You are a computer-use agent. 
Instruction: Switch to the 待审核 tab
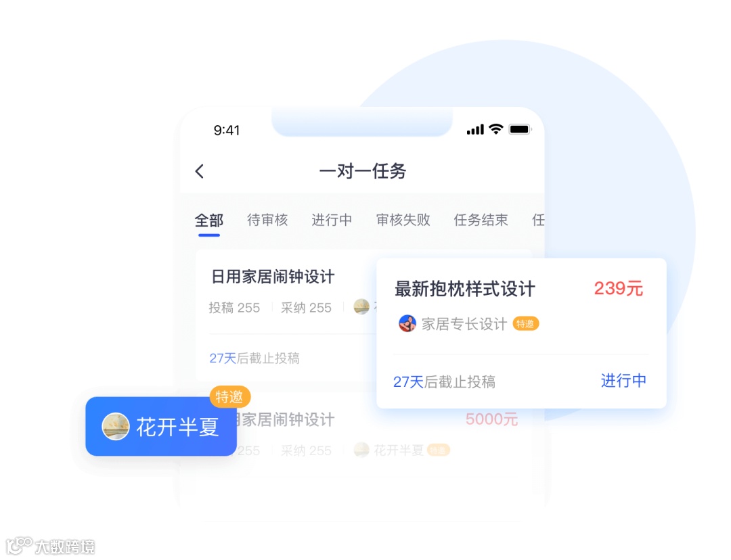(x=267, y=219)
